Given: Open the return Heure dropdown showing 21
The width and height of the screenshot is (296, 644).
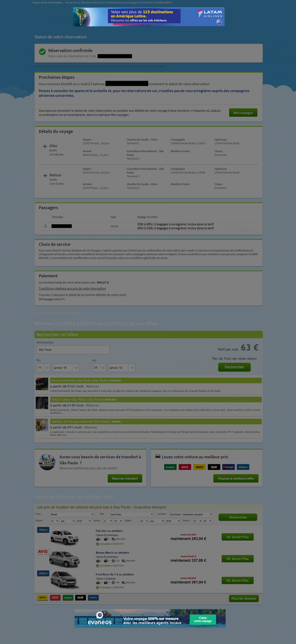Looking at the screenshot, I should coord(197,521).
